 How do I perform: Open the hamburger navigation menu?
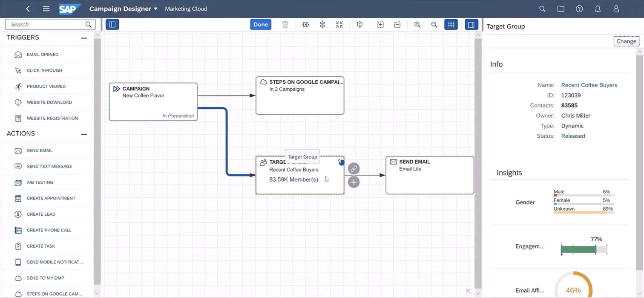pos(46,9)
